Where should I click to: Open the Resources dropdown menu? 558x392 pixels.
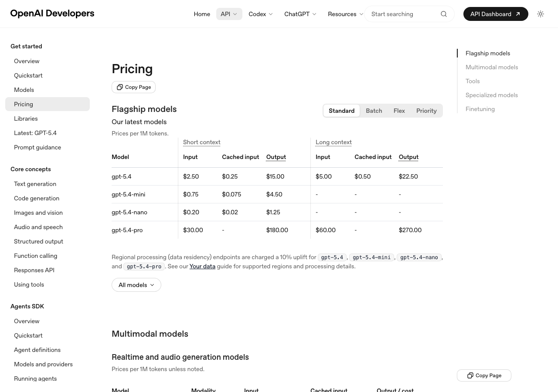point(345,14)
